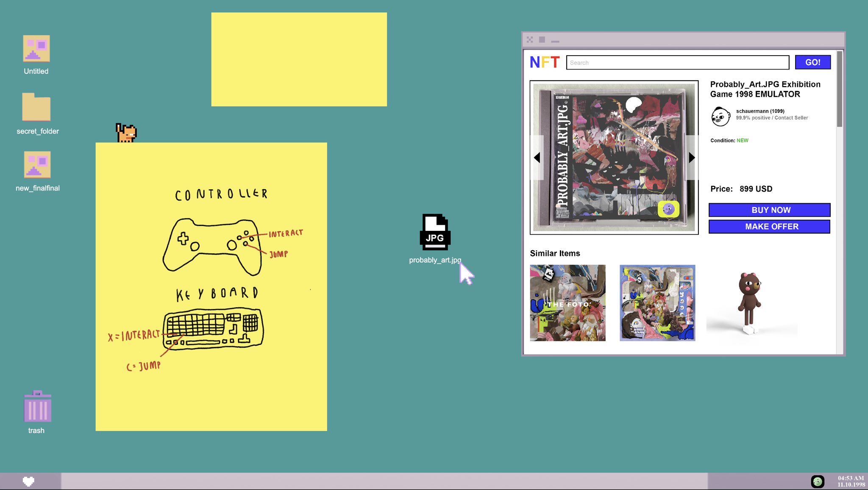Open the Untitled image icon
Screen dimensions: 868x490
[36, 48]
